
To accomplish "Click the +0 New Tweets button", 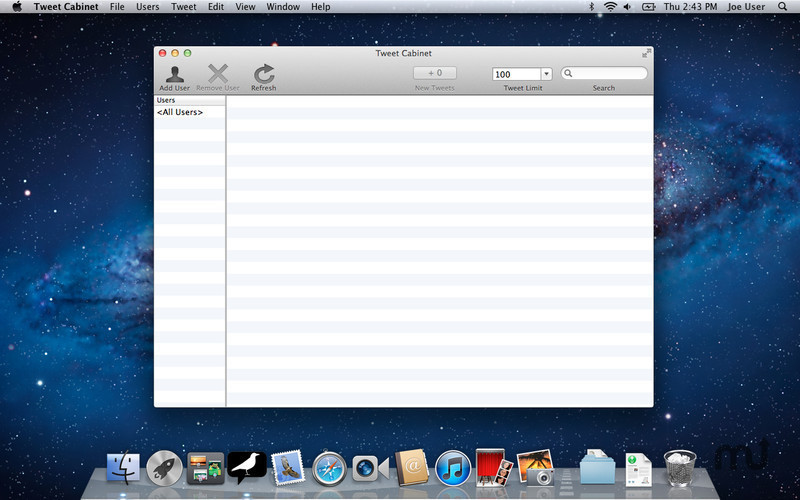I will coord(435,73).
